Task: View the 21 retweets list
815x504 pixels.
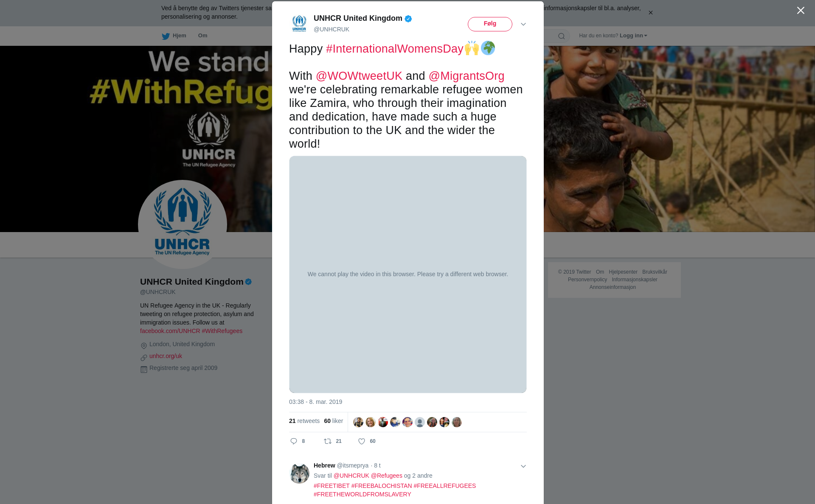Action: pos(304,421)
